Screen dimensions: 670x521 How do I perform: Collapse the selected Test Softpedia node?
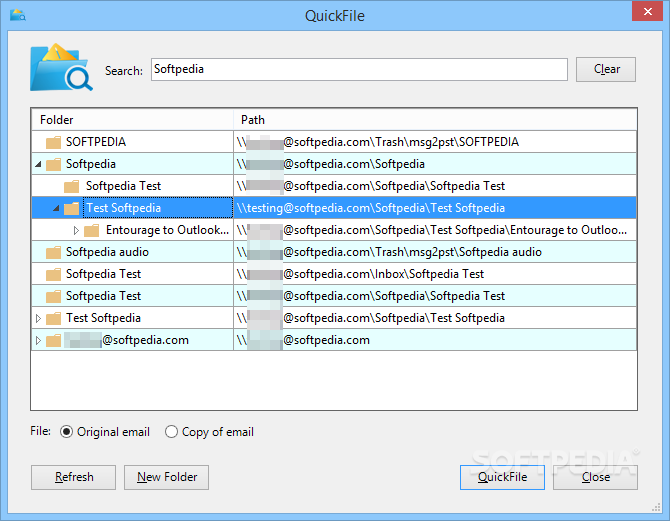tap(56, 208)
